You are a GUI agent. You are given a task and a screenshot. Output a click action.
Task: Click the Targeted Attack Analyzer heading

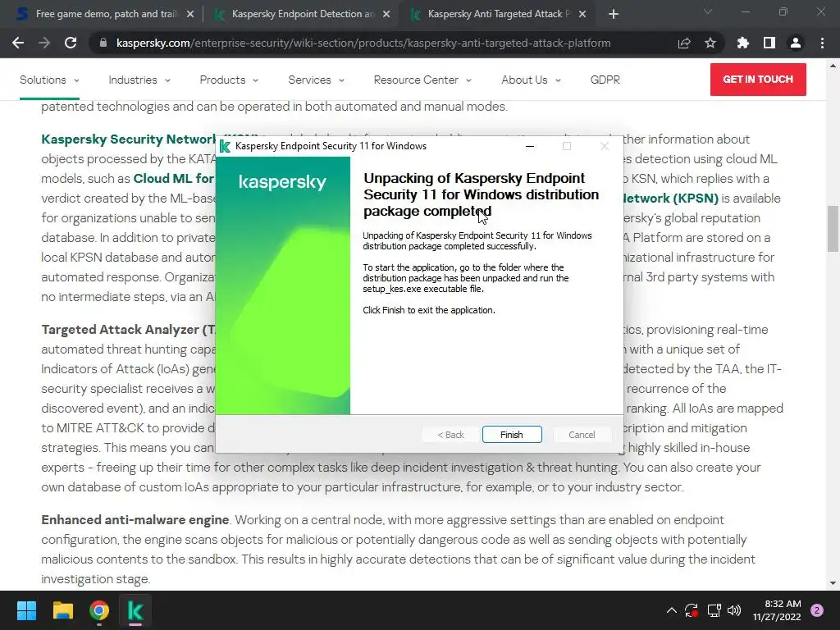pos(128,330)
